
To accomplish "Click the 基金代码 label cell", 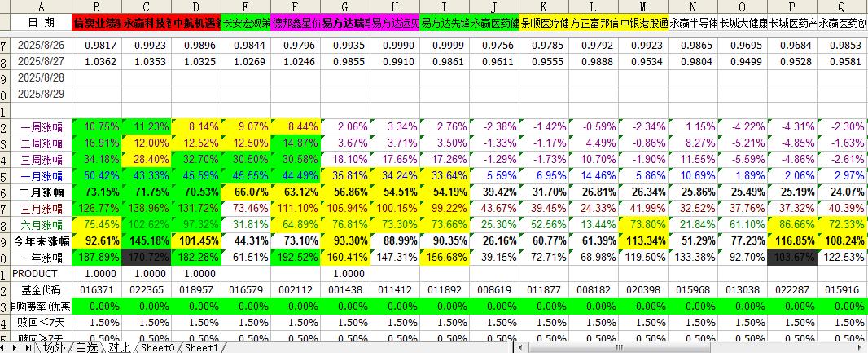I will [41, 290].
